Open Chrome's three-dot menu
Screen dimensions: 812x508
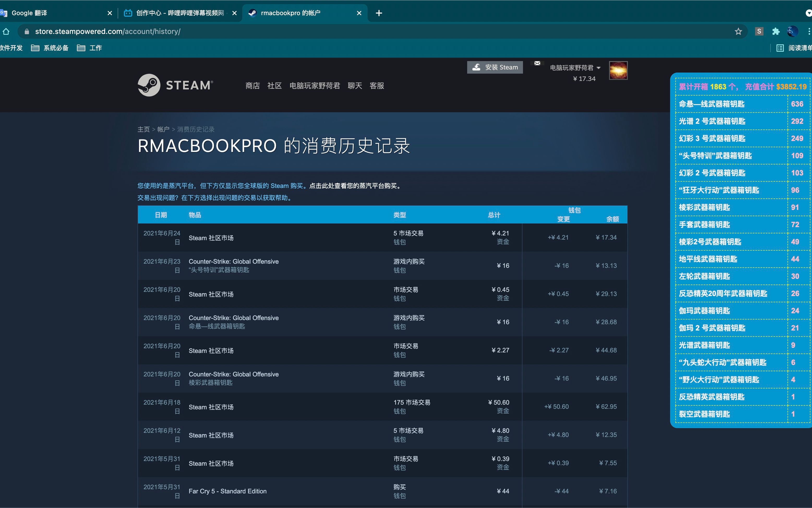[809, 31]
